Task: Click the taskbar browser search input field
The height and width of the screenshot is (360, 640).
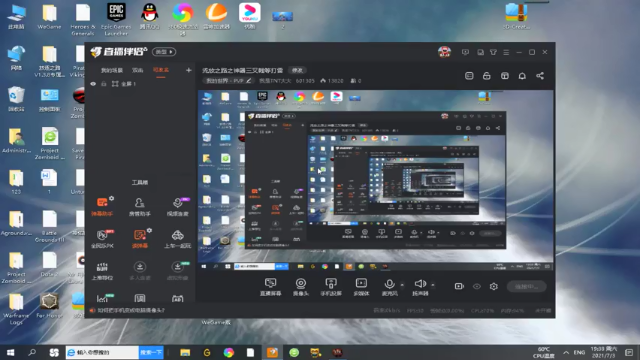Action: coord(102,352)
